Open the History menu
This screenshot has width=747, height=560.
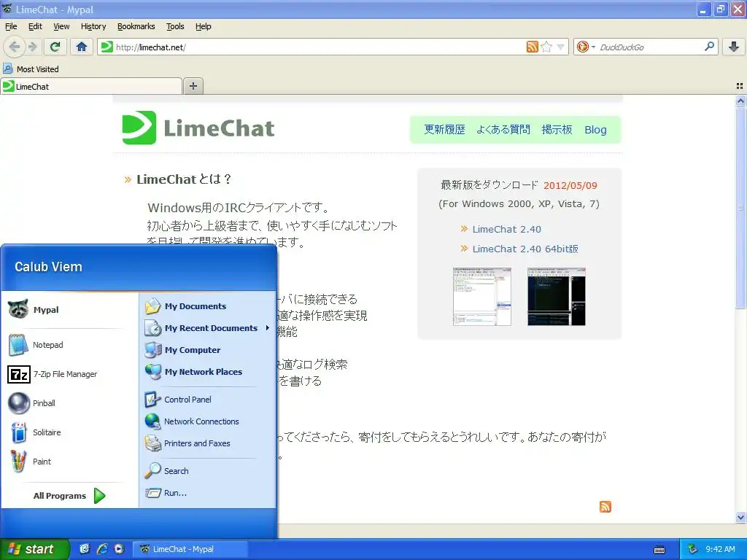[93, 26]
